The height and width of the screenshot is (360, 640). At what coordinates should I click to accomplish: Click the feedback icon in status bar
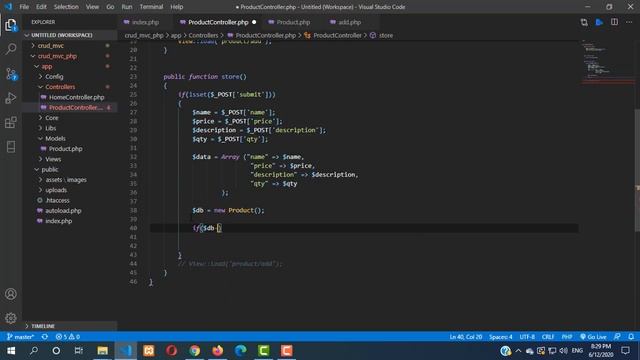(617, 337)
